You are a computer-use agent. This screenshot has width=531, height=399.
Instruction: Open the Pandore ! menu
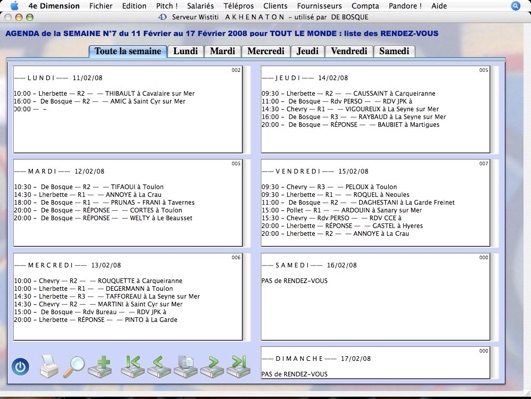405,6
